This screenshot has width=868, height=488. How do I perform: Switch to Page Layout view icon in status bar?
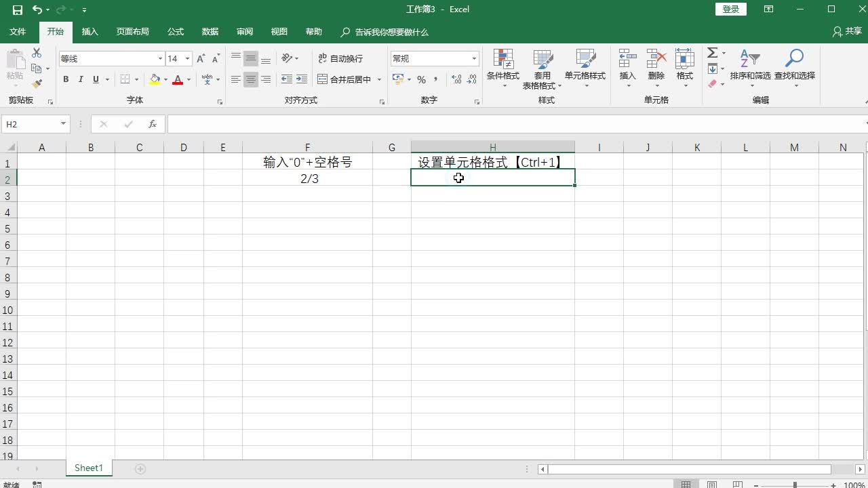point(712,485)
